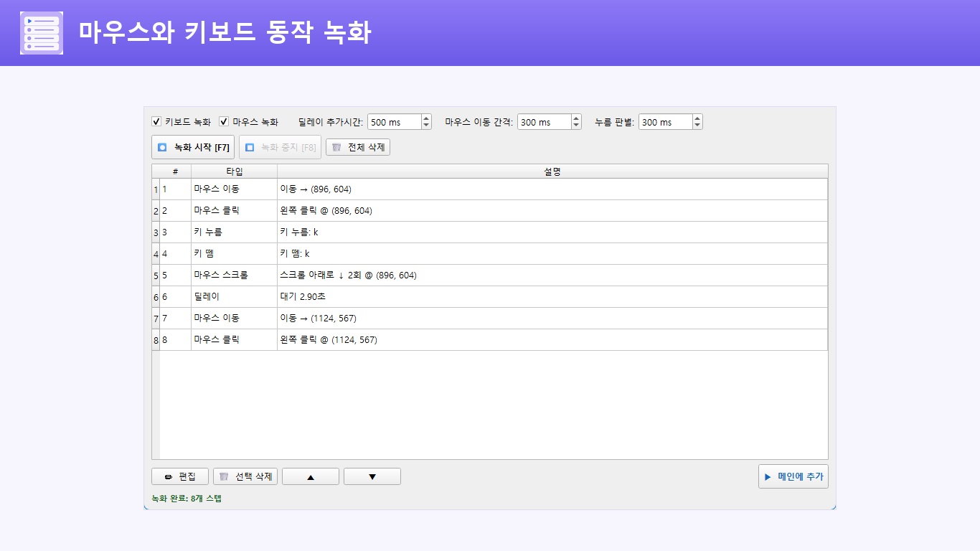The height and width of the screenshot is (551, 980).
Task: Increase 마우스 이동 간격 with up arrow
Action: (x=576, y=118)
